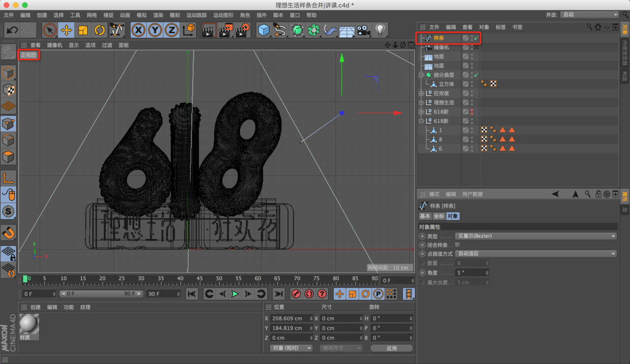Open the 对象(相对) coordinate dropdown
The height and width of the screenshot is (364, 630).
pyautogui.click(x=291, y=348)
